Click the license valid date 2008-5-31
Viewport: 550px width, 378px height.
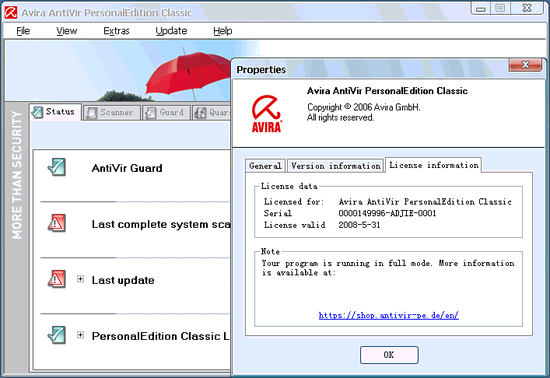coord(359,225)
